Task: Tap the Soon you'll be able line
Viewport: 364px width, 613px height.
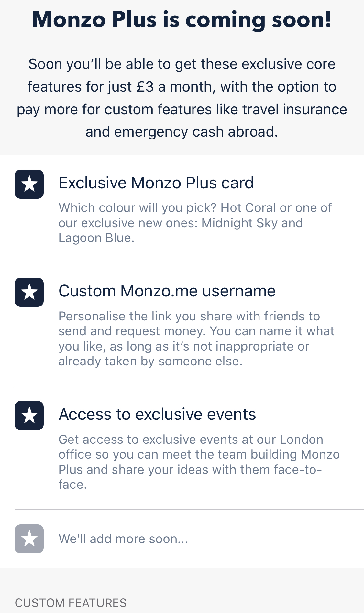Action: pos(182,64)
